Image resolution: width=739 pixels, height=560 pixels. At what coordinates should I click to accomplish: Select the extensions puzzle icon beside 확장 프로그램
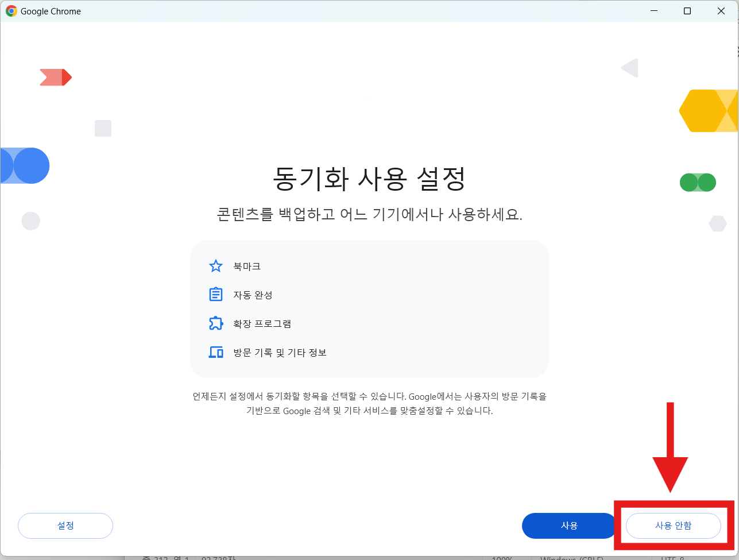(215, 323)
